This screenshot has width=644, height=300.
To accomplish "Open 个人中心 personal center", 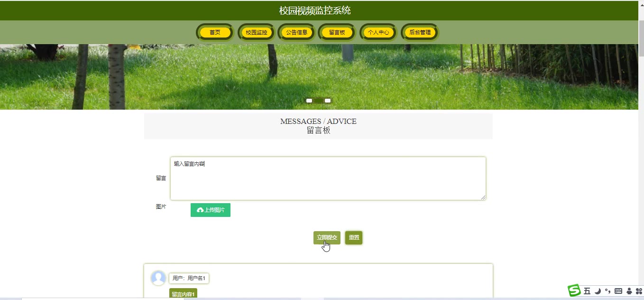I will [x=378, y=32].
